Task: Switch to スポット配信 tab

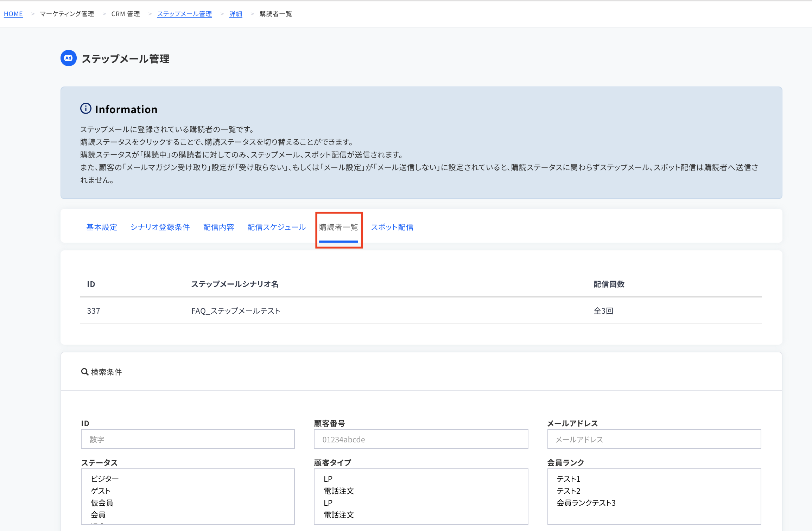Action: click(x=392, y=227)
